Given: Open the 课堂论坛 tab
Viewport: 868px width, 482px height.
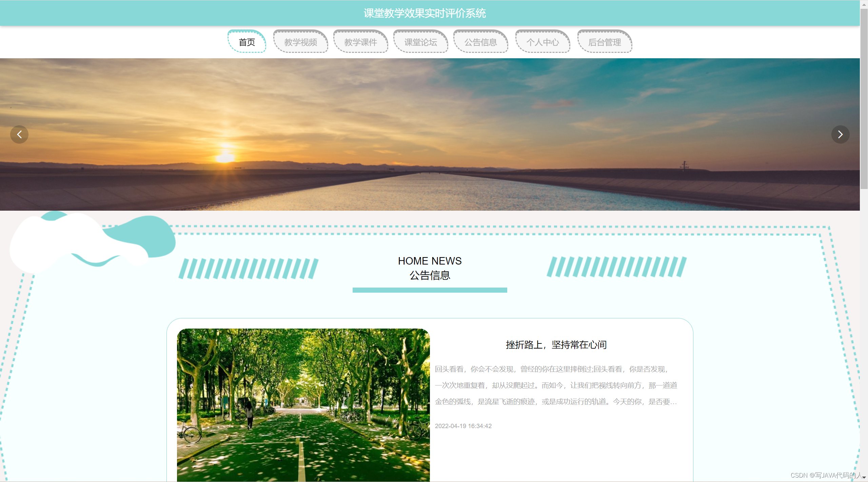Looking at the screenshot, I should 421,42.
